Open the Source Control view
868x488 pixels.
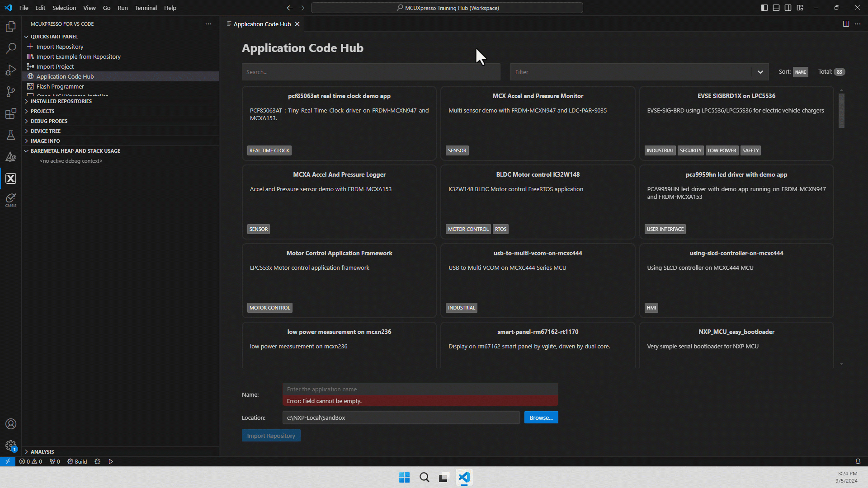click(11, 92)
